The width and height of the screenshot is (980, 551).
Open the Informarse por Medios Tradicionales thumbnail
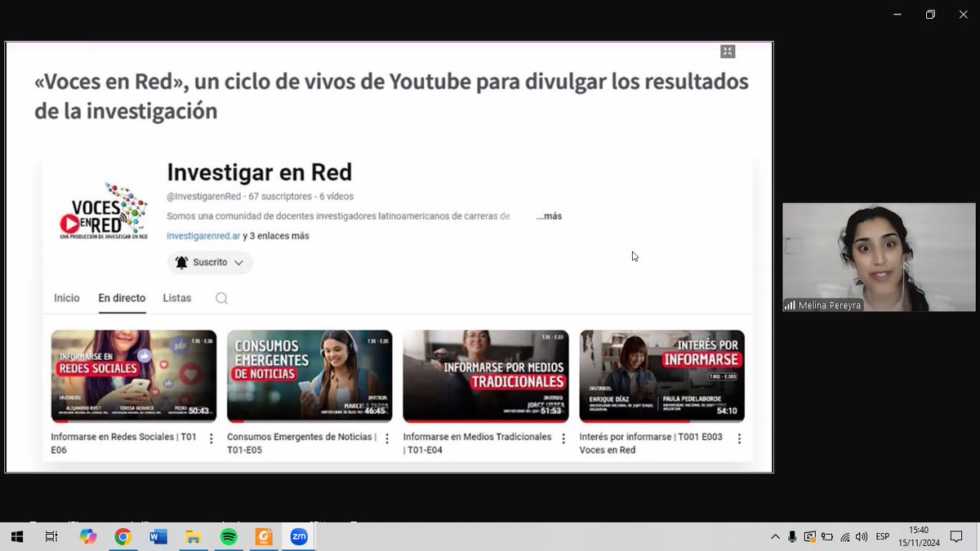[x=486, y=375]
